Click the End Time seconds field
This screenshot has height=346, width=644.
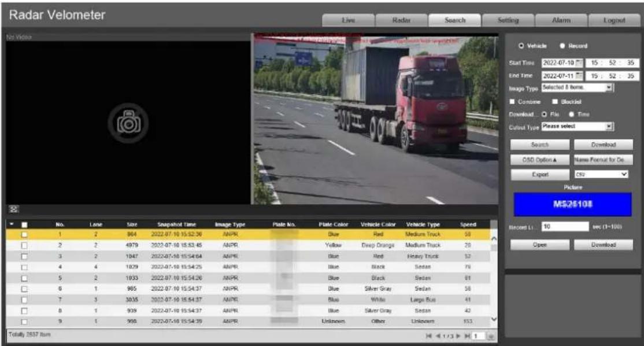click(x=631, y=76)
